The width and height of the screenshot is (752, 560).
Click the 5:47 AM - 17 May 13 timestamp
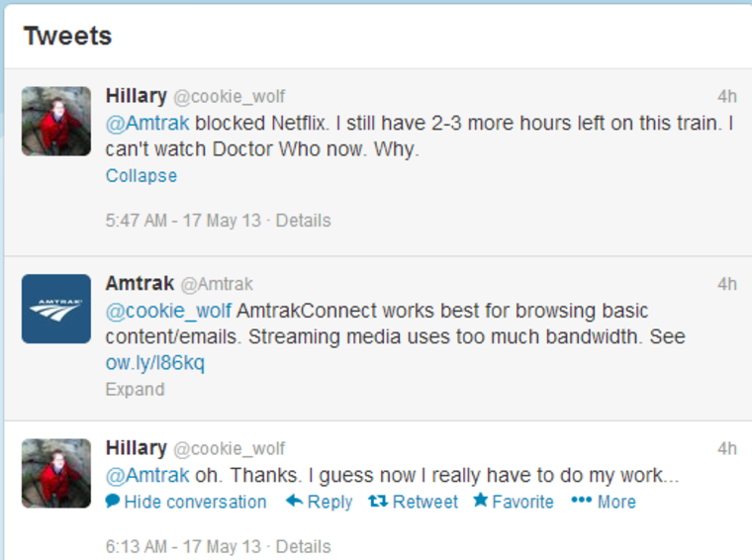point(183,221)
